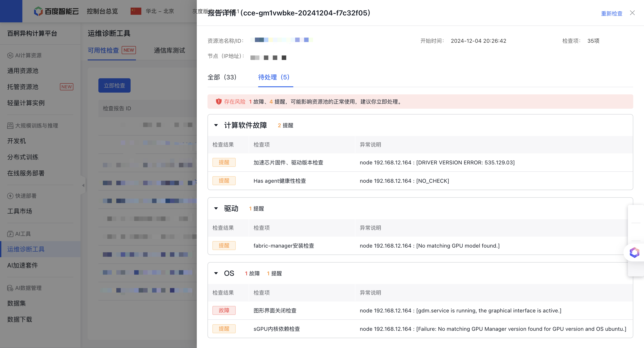Open the 华北 - 北京 region selector

click(x=160, y=11)
